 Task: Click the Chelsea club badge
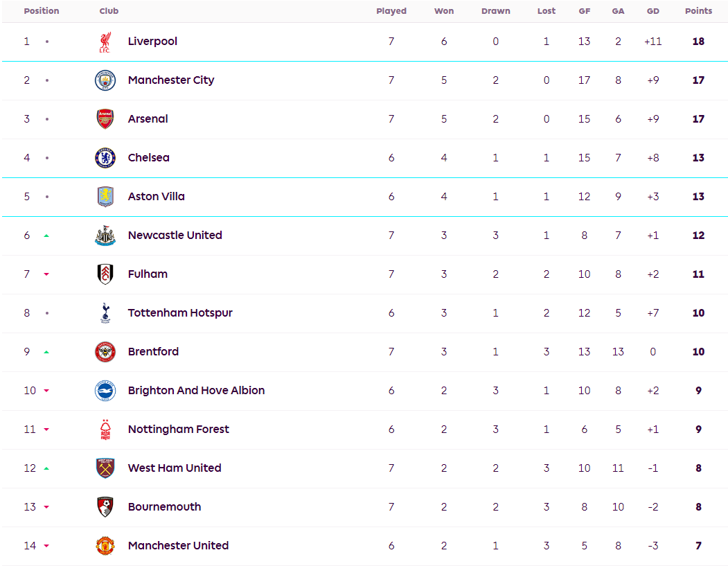[x=105, y=158]
